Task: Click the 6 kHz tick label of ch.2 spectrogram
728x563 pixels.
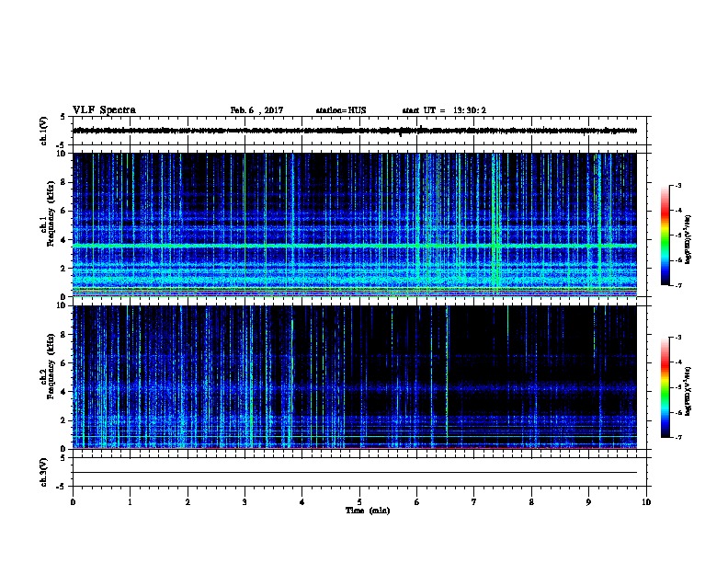Action: click(63, 363)
